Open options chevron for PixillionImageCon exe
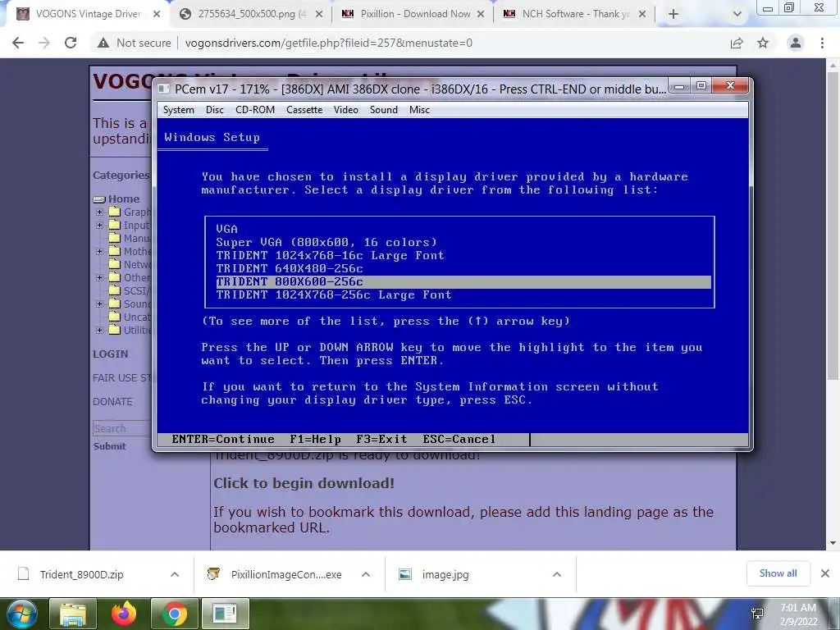The height and width of the screenshot is (630, 840). (x=366, y=574)
